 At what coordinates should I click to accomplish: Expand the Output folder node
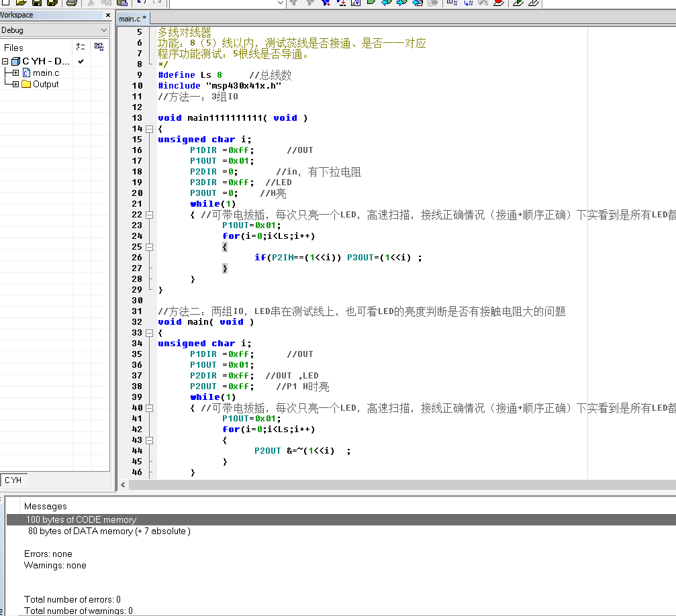pyautogui.click(x=15, y=84)
